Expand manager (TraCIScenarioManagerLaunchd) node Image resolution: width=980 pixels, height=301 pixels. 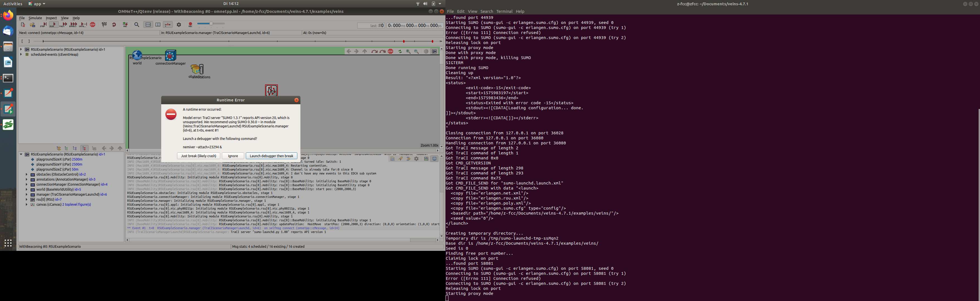pyautogui.click(x=27, y=194)
